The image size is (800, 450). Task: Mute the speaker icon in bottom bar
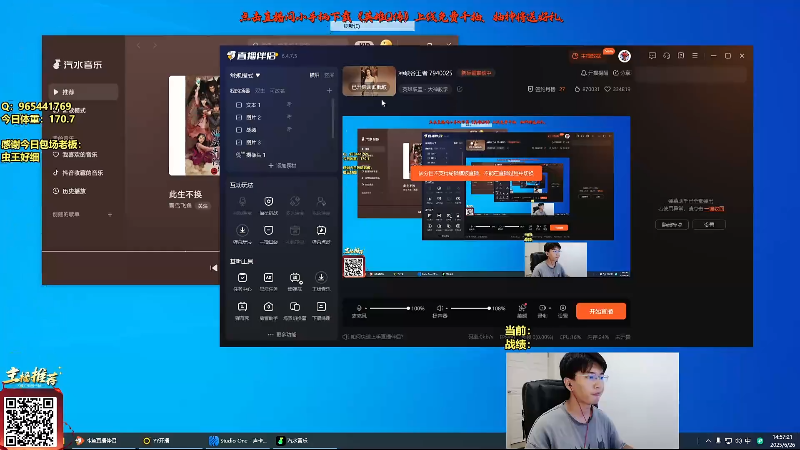click(440, 308)
